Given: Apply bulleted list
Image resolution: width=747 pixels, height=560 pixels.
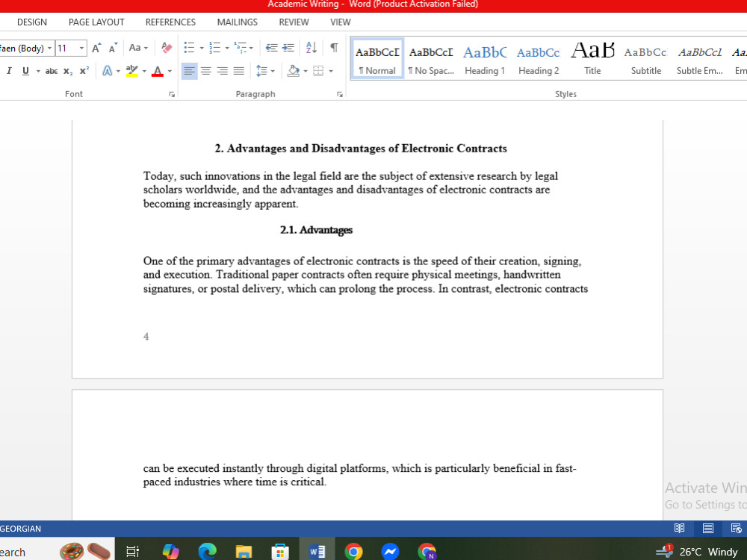Looking at the screenshot, I should (189, 48).
